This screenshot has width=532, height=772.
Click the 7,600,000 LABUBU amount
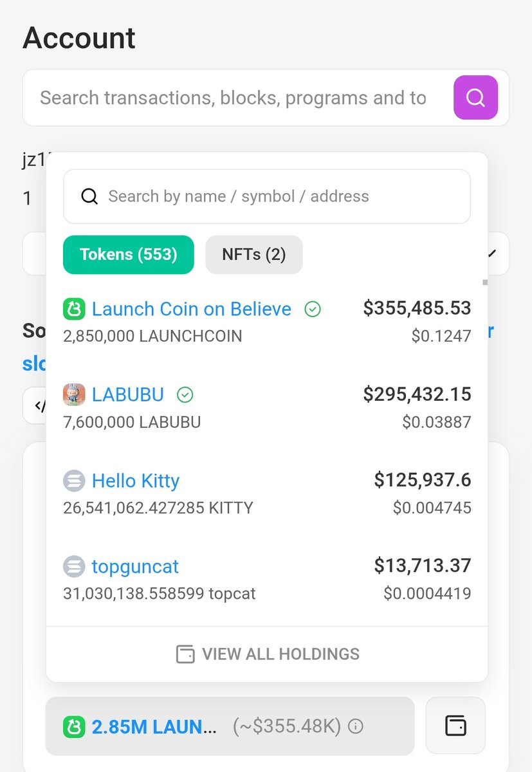132,422
